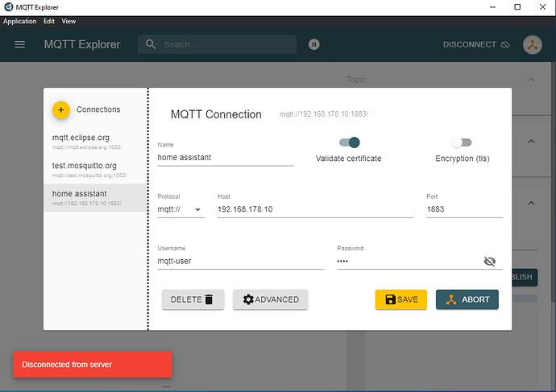Show the password with the eye icon
The width and height of the screenshot is (556, 392).
tap(490, 262)
